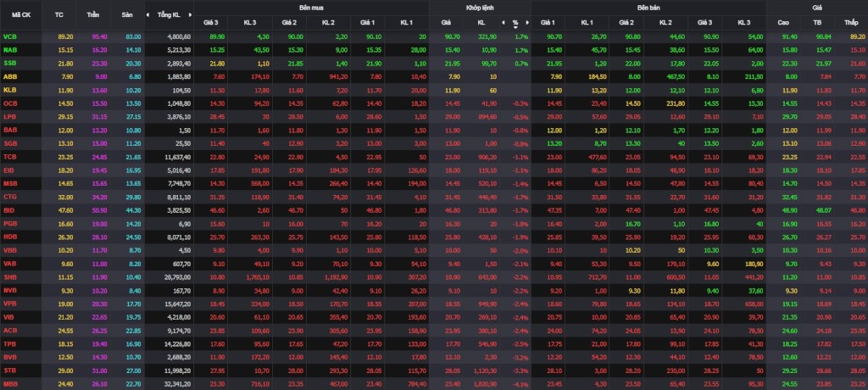Click the Khớp lệnh group header
This screenshot has height=390, width=868.
[x=480, y=8]
